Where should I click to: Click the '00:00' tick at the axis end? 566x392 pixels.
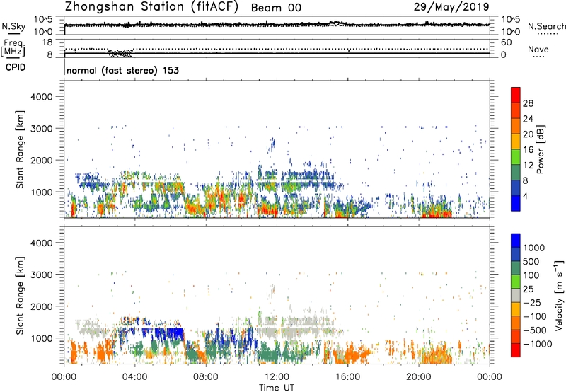[490, 377]
